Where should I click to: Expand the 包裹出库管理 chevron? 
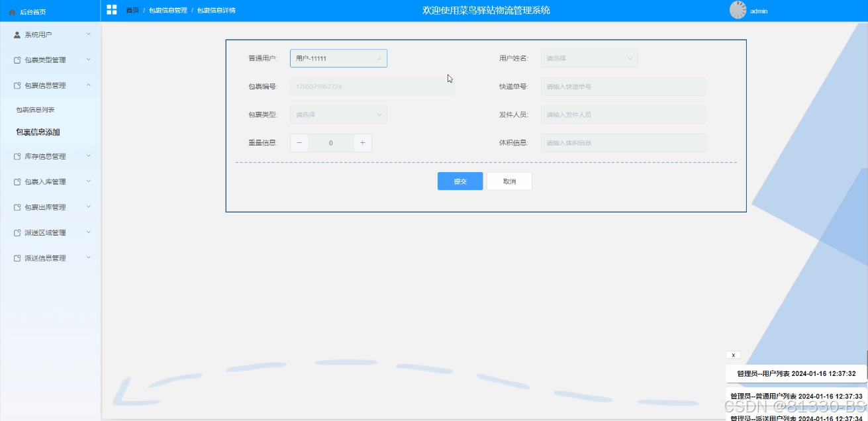point(89,207)
